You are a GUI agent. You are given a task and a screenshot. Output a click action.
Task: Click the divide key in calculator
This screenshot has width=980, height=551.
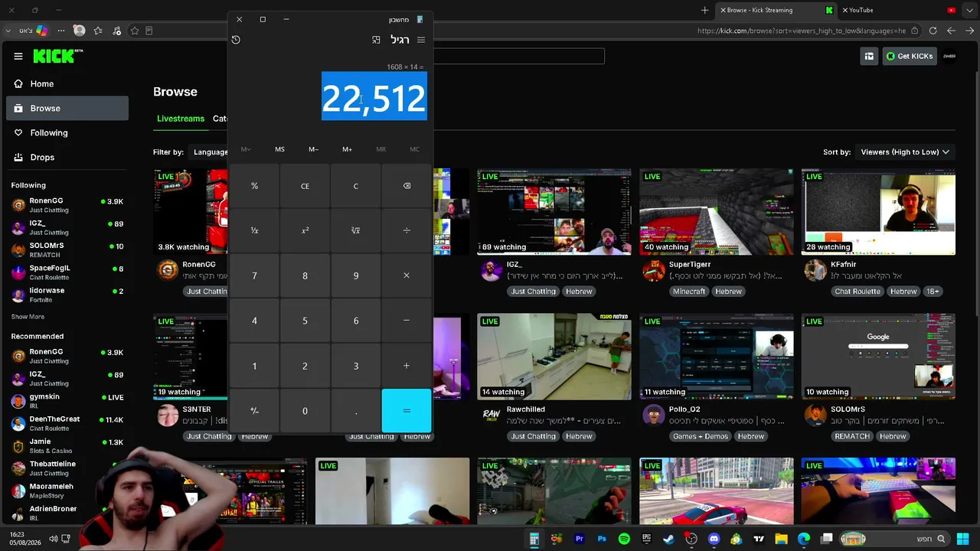[x=407, y=230]
